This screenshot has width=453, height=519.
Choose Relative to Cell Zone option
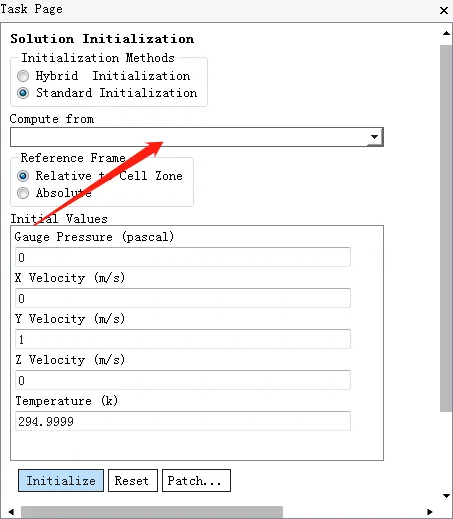pos(23,176)
